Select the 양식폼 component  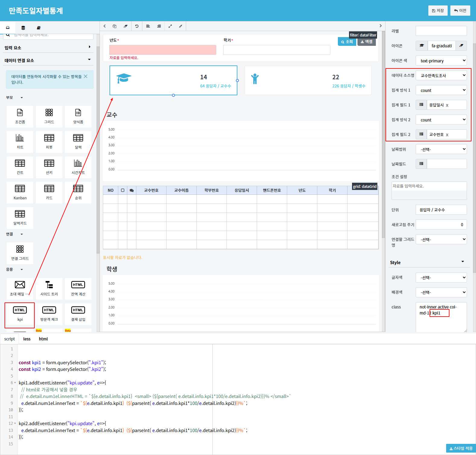[x=78, y=116]
